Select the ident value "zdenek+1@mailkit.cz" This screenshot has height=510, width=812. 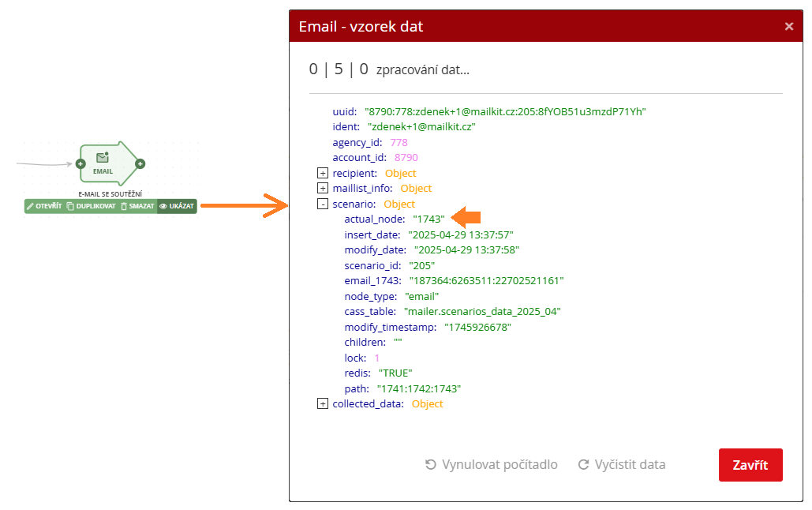[x=421, y=127]
